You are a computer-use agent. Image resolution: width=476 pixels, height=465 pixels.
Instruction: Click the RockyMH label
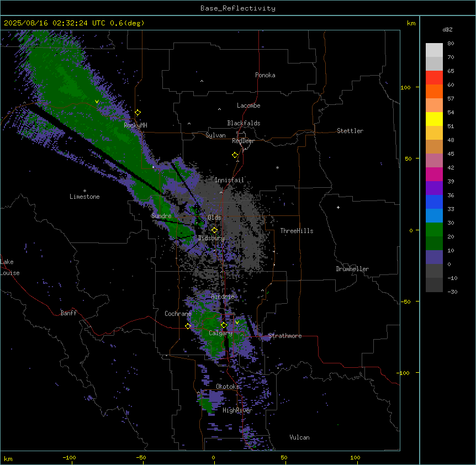[135, 125]
